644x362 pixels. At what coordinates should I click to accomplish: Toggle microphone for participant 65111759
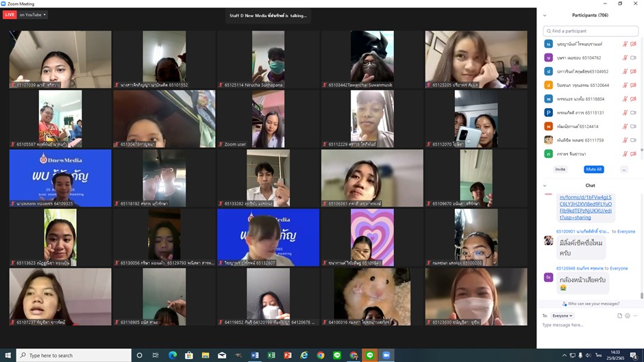click(x=625, y=140)
